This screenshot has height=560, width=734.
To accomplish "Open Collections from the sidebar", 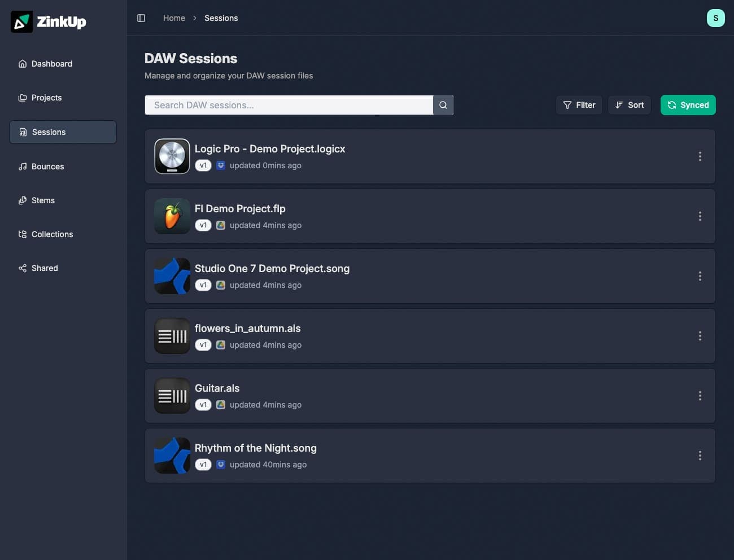I will pyautogui.click(x=52, y=234).
